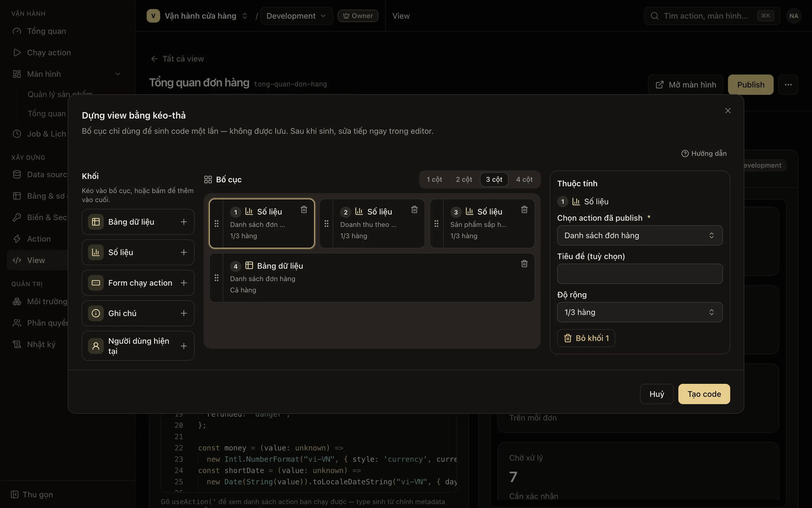Add Số liệu block with plus icon
The height and width of the screenshot is (508, 812).
pyautogui.click(x=184, y=252)
